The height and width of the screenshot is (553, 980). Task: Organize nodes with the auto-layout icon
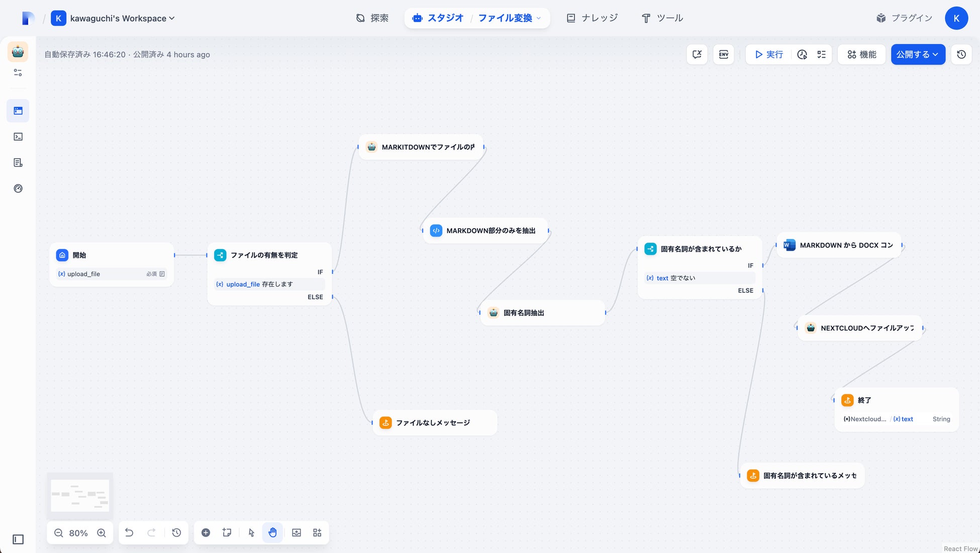coord(317,532)
